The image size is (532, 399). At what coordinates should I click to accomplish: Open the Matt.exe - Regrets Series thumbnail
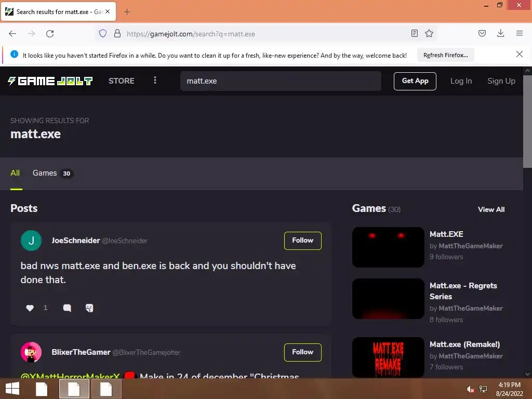[388, 299]
